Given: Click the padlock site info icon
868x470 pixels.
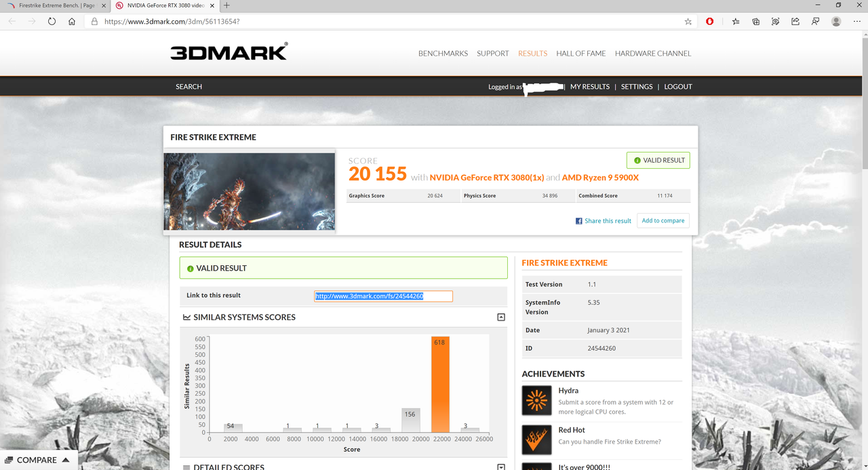Looking at the screenshot, I should click(94, 22).
